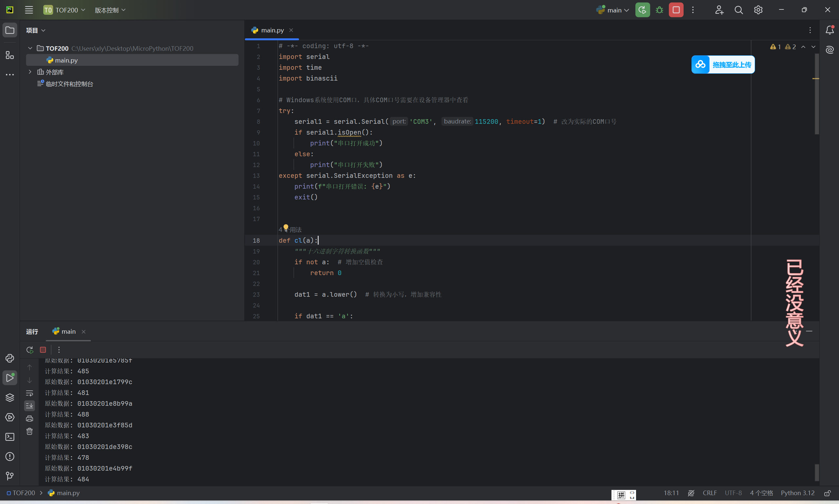Toggle scroll to end of console
Screen dimensions: 839x504
[x=30, y=405]
